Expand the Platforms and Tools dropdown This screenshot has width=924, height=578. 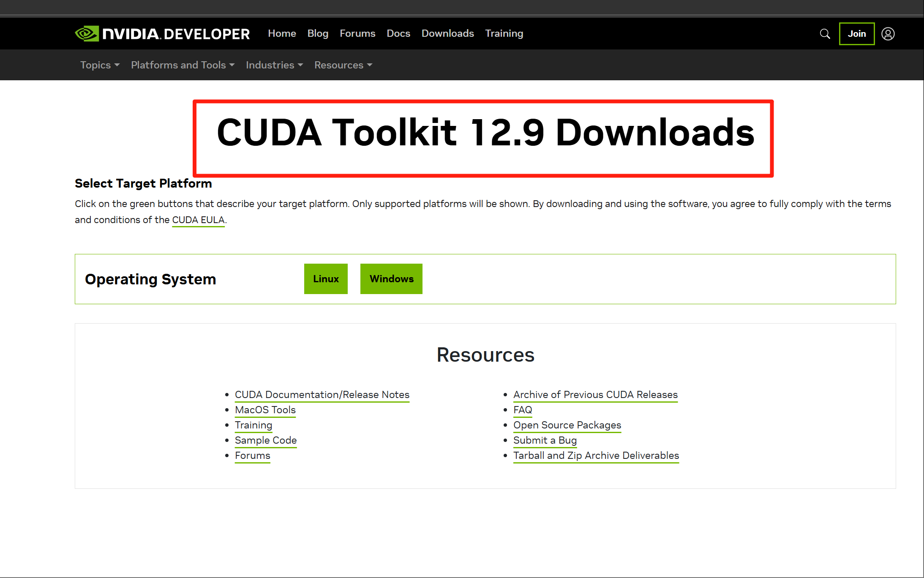[x=183, y=65]
